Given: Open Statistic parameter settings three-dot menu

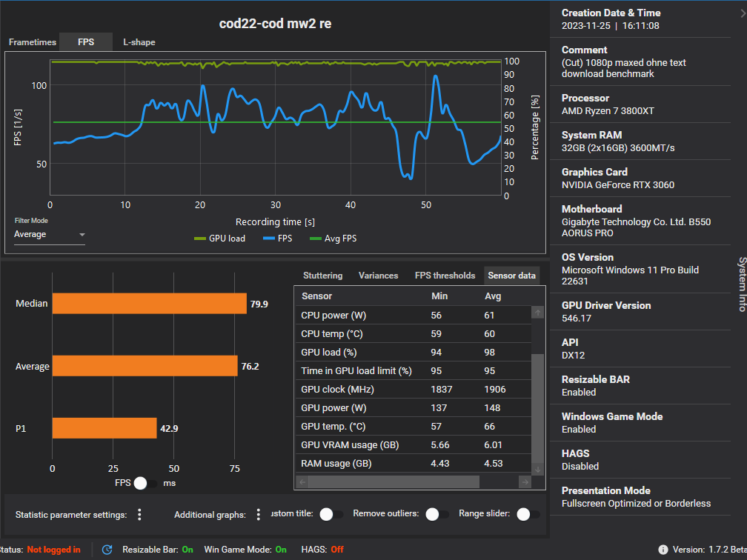Looking at the screenshot, I should (x=139, y=514).
